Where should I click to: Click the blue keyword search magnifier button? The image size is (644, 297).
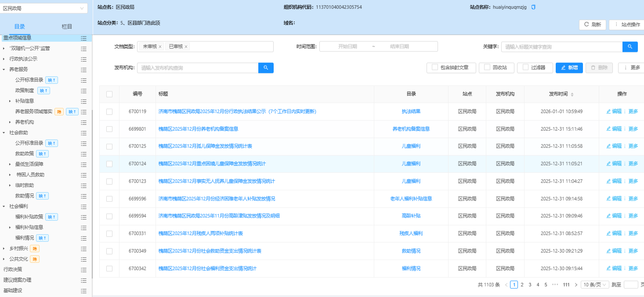click(630, 47)
